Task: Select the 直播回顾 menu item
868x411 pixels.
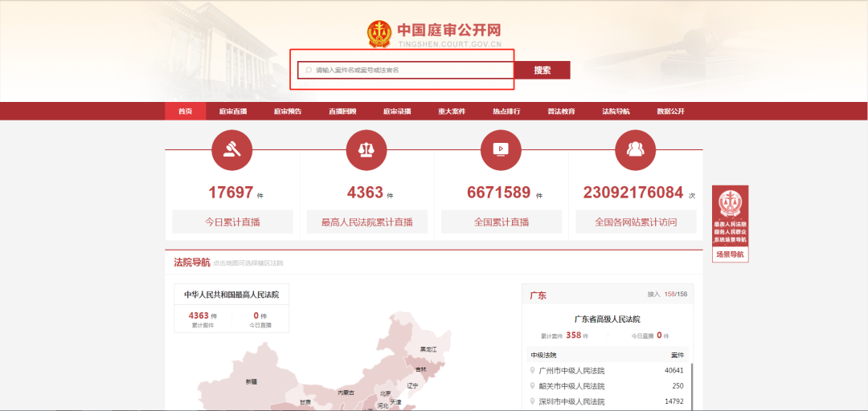Action: (342, 112)
